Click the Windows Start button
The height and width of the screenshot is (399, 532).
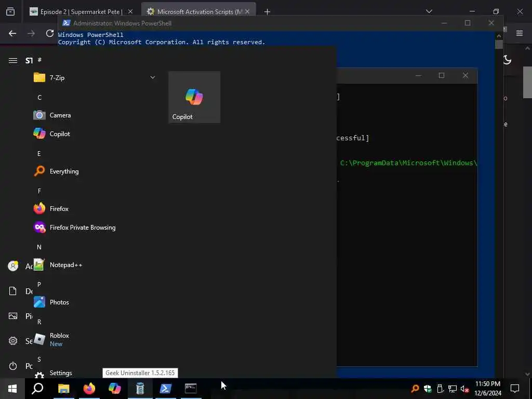coord(12,389)
